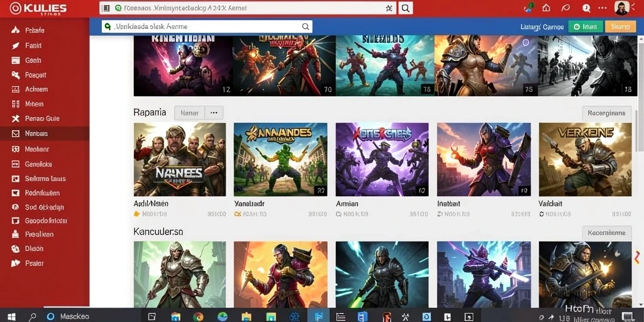Image resolution: width=644 pixels, height=322 pixels.
Task: Open the Nenar dropdown beside Raparria
Action: click(189, 113)
